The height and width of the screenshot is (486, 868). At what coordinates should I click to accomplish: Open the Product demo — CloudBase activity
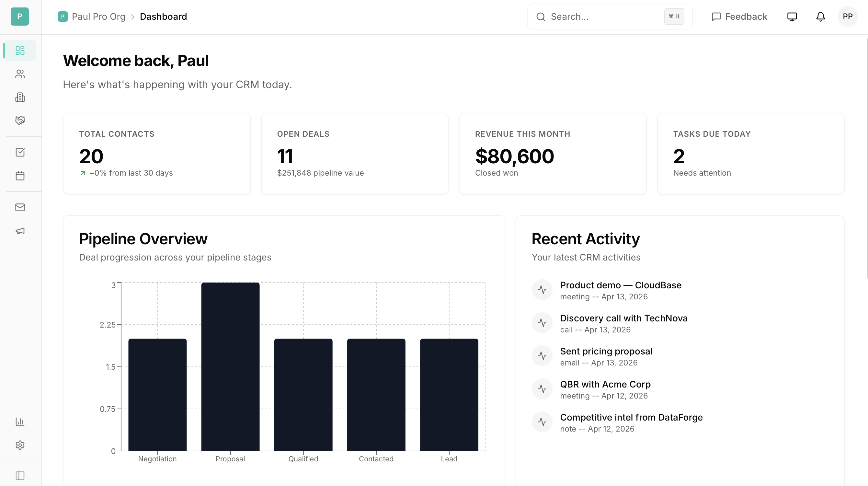pos(620,285)
